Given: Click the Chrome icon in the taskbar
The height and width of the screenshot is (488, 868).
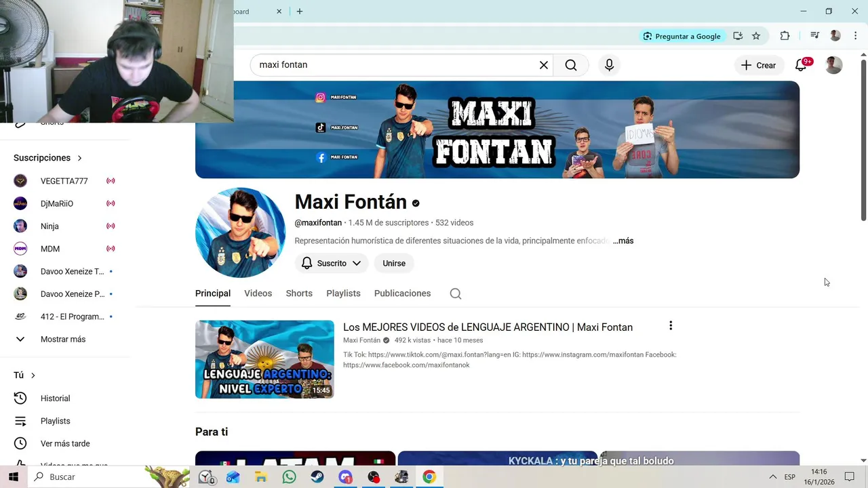Looking at the screenshot, I should coord(429,477).
